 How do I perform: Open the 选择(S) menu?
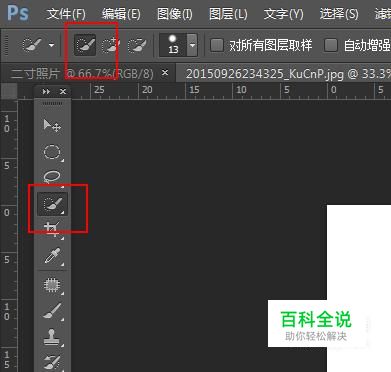click(339, 14)
